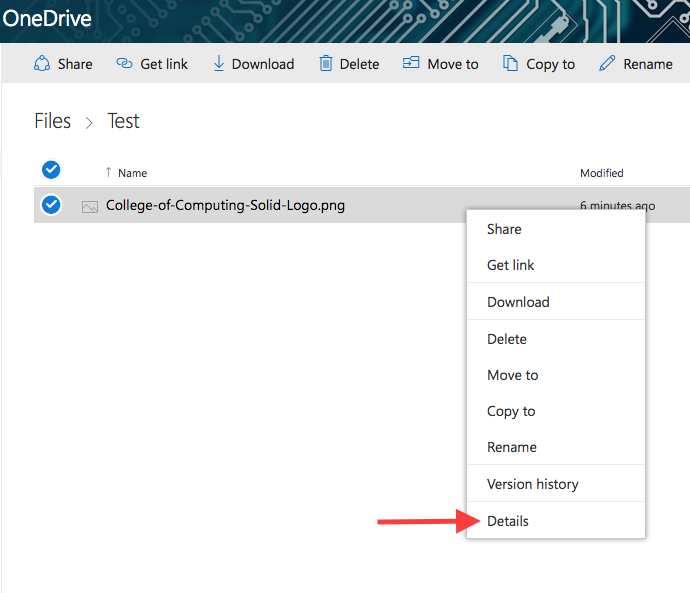The width and height of the screenshot is (690, 593).
Task: Click the Get link chain icon
Action: (x=124, y=64)
